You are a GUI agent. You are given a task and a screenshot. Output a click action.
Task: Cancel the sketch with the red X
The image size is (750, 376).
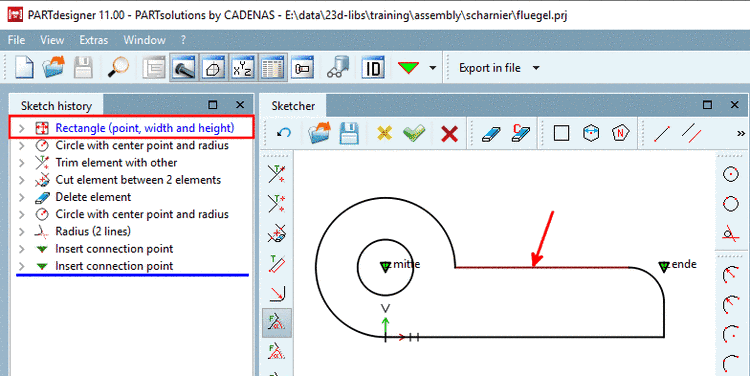click(x=449, y=133)
